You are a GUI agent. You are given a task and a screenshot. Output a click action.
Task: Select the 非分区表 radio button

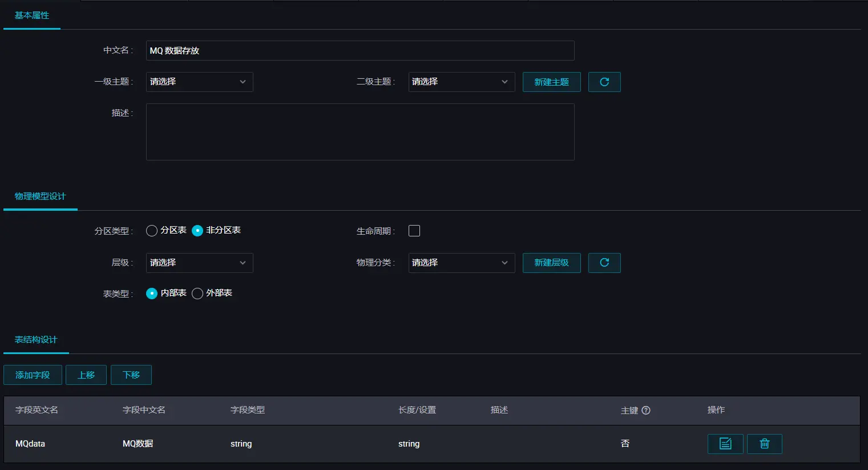click(x=197, y=230)
